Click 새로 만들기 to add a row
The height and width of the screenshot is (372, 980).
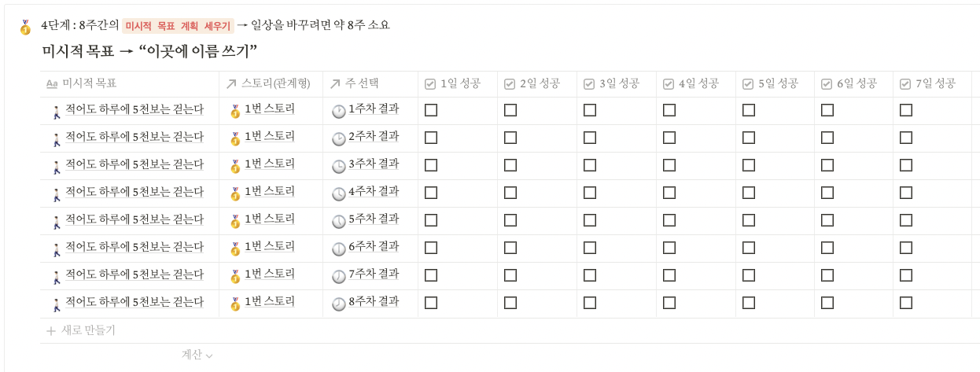click(88, 331)
